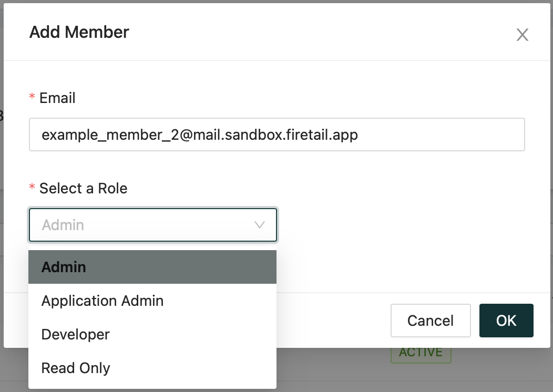Close the Add Member dialog
This screenshot has width=553, height=392.
522,35
